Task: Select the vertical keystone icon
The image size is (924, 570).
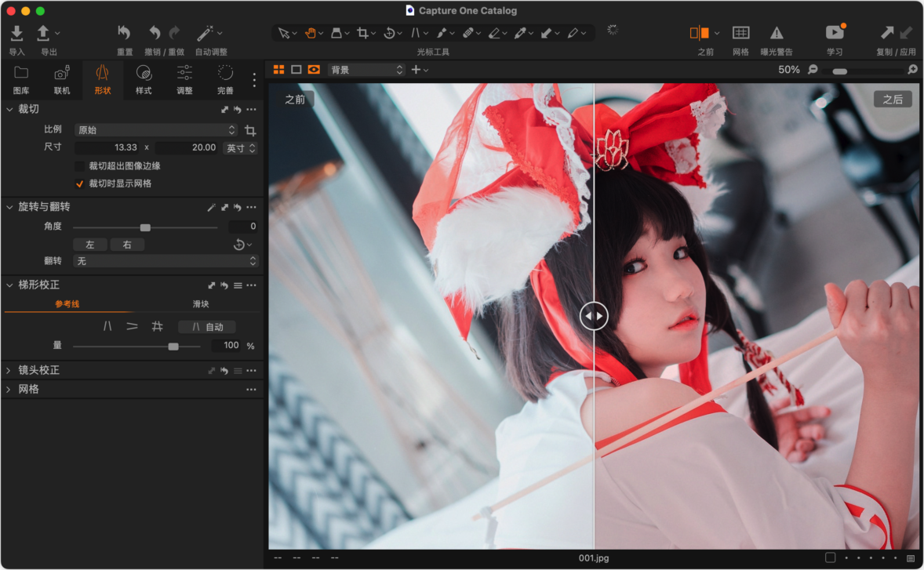Action: 107,327
